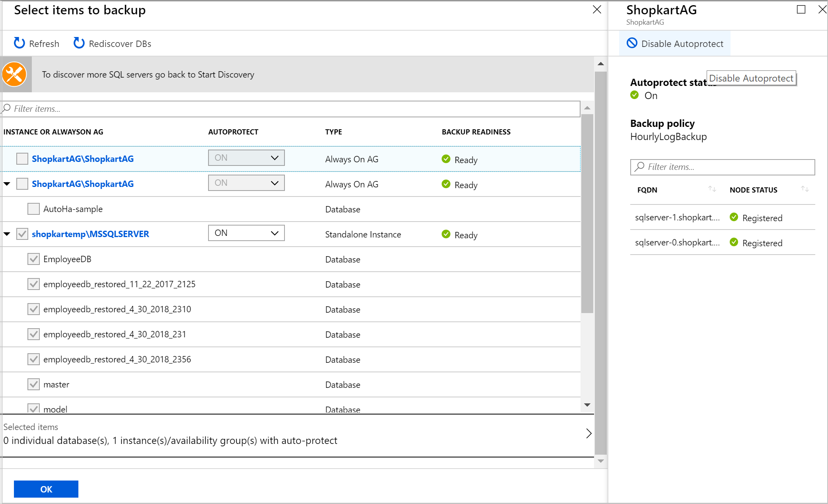Click the orange wrench/tools icon
This screenshot has width=828, height=504.
(x=14, y=74)
